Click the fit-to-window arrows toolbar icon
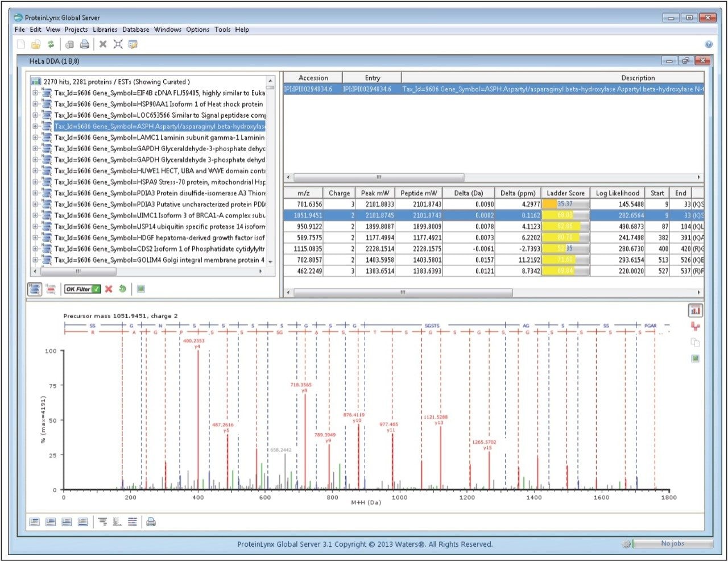The width and height of the screenshot is (728, 562). pos(118,44)
